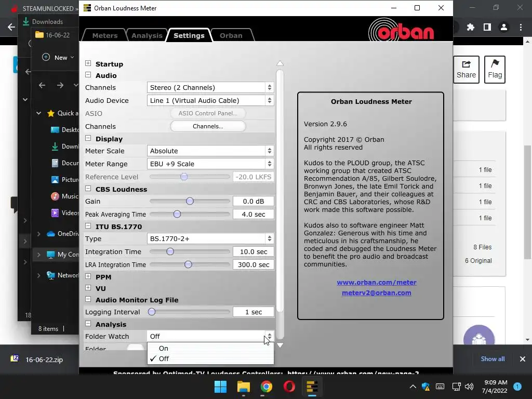Collapse the ITU BS.1770 section
The image size is (532, 399).
[88, 226]
